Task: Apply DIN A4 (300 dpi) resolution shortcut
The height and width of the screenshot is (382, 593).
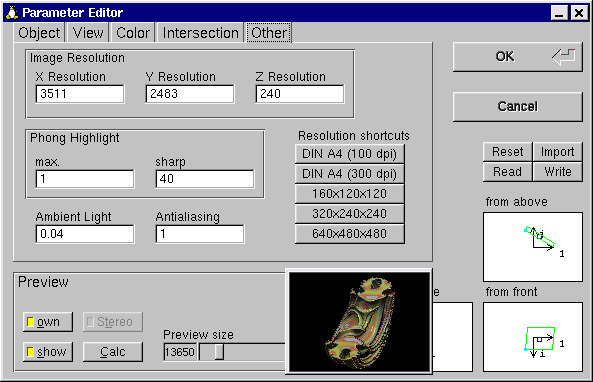Action: (x=349, y=174)
